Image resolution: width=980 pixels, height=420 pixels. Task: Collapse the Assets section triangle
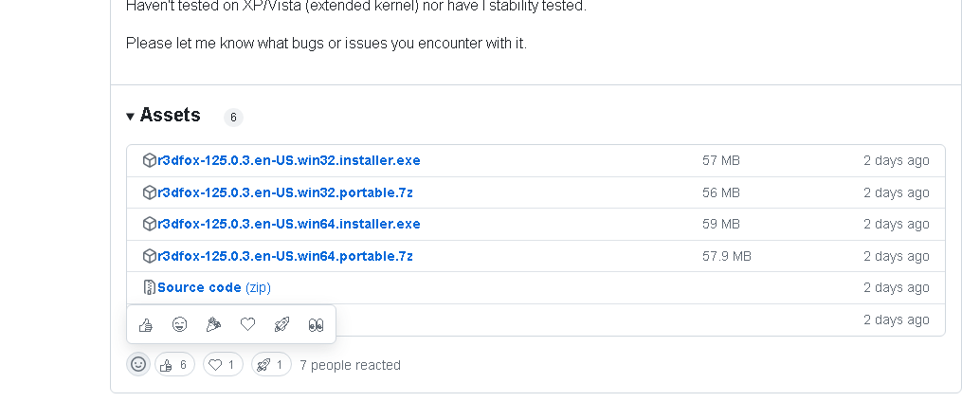pyautogui.click(x=130, y=117)
